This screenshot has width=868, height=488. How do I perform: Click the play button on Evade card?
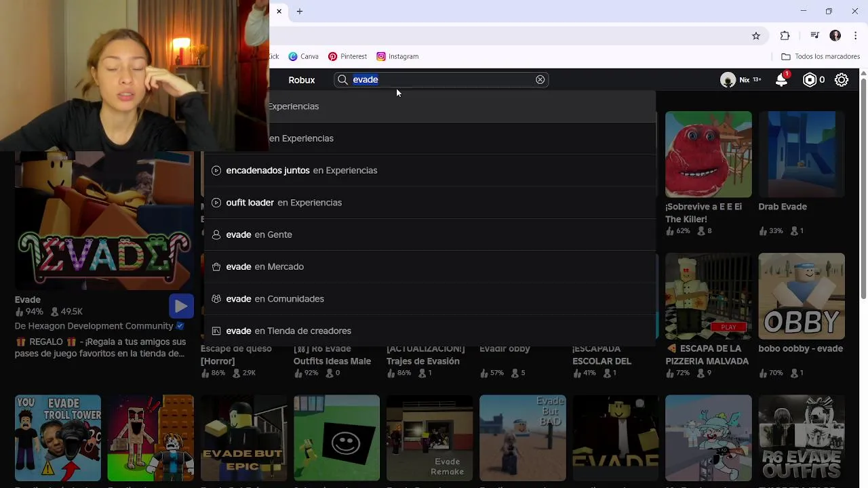(x=181, y=306)
